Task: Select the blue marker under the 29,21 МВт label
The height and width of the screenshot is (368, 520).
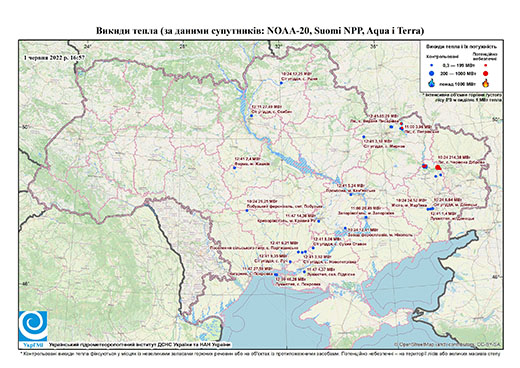Action: (247, 210)
